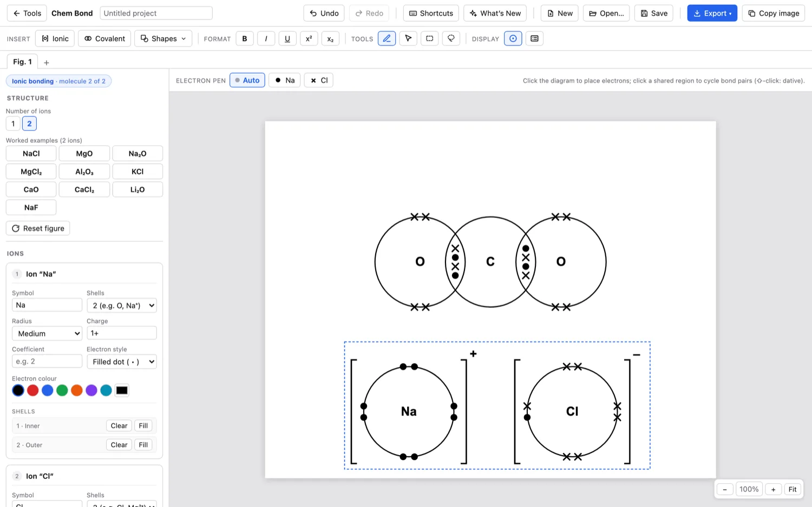Enable Auto electron pen mode
The height and width of the screenshot is (507, 812).
click(247, 80)
